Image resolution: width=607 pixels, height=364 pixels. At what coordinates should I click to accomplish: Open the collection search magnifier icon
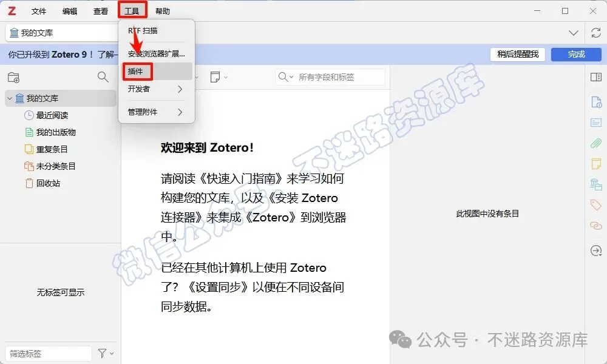[x=103, y=77]
